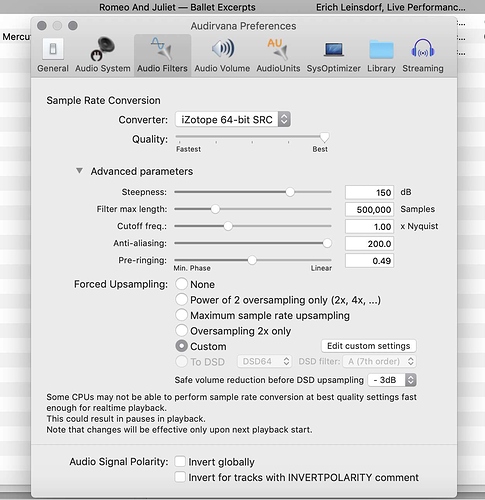Viewport: 485px width, 500px height.
Task: Open the Audio System speaker icon
Action: (103, 49)
